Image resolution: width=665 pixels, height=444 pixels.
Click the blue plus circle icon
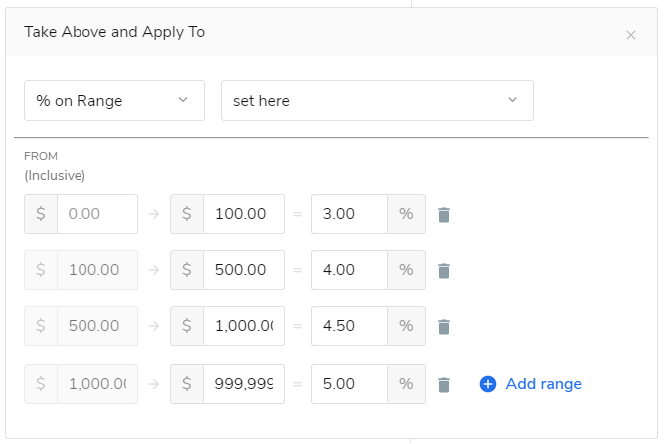pyautogui.click(x=488, y=384)
